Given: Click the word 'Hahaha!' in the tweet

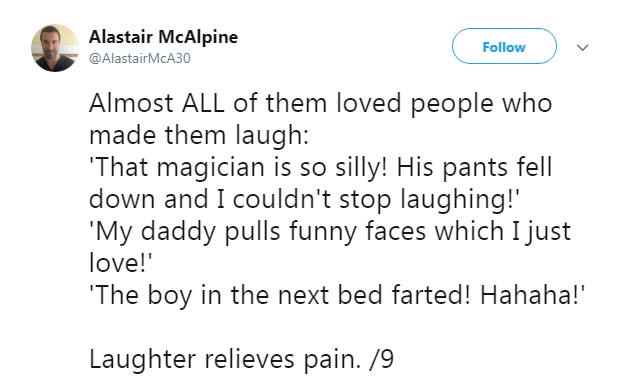Looking at the screenshot, I should pos(532,295).
